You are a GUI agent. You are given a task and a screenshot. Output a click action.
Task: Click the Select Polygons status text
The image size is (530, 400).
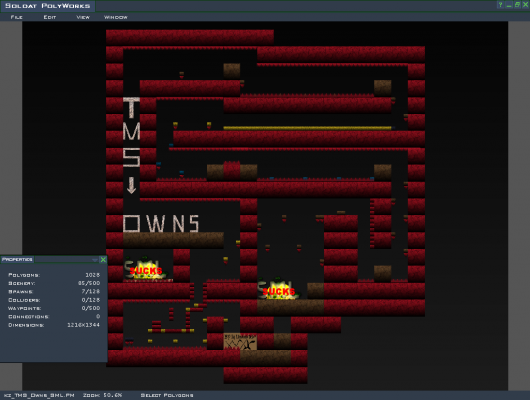pyautogui.click(x=167, y=395)
